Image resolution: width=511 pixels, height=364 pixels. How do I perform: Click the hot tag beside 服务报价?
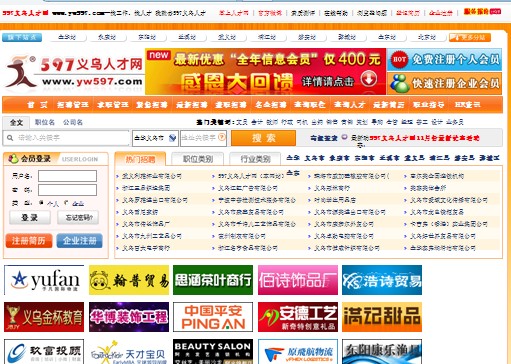[x=496, y=12]
